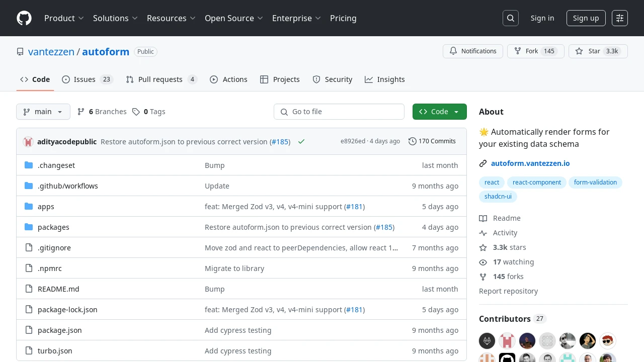Open the green Code dropdown button
Screen dimensions: 644x362
click(440, 112)
